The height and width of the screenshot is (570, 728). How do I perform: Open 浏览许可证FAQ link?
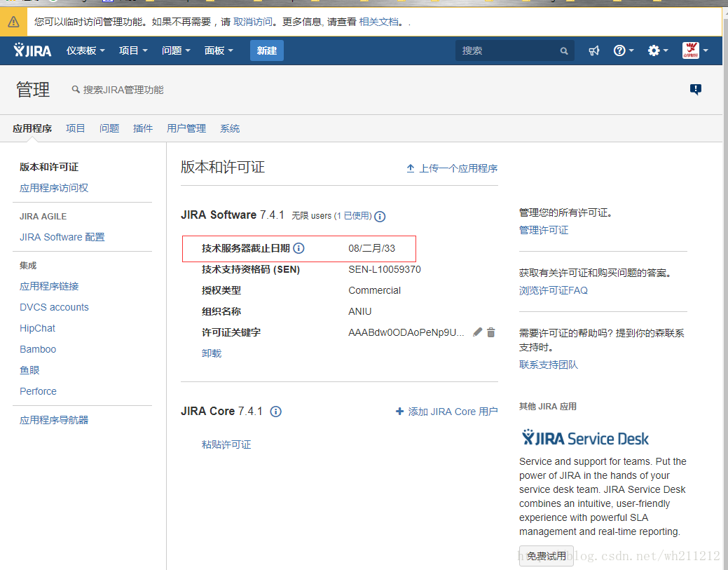[554, 290]
